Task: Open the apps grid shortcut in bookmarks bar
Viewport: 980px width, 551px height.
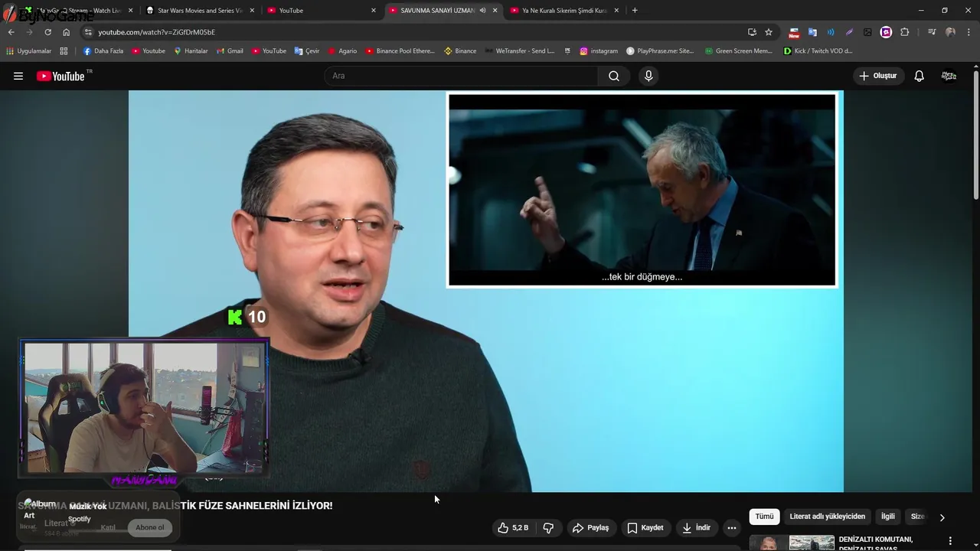Action: click(x=64, y=51)
